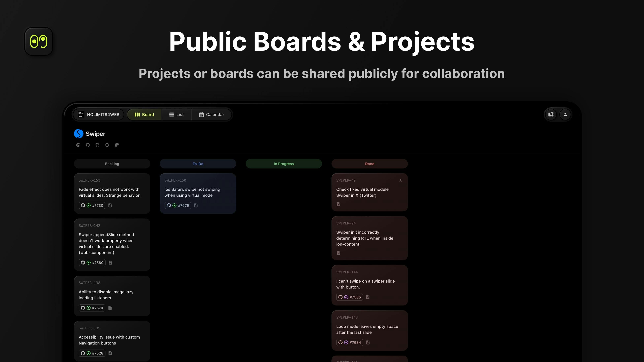Open the NOLIMITS4WEB workspace button
Screen dimensions: 644x362
click(x=98, y=114)
